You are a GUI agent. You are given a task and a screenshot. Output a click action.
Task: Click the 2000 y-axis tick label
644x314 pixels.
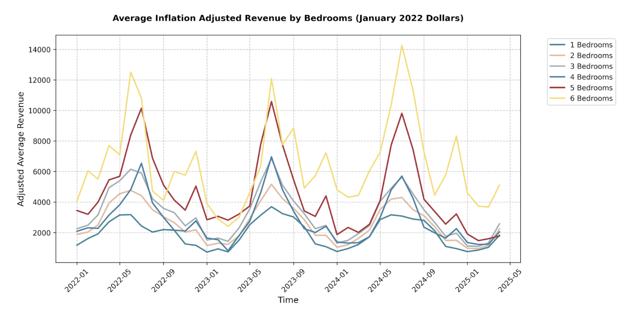[42, 233]
